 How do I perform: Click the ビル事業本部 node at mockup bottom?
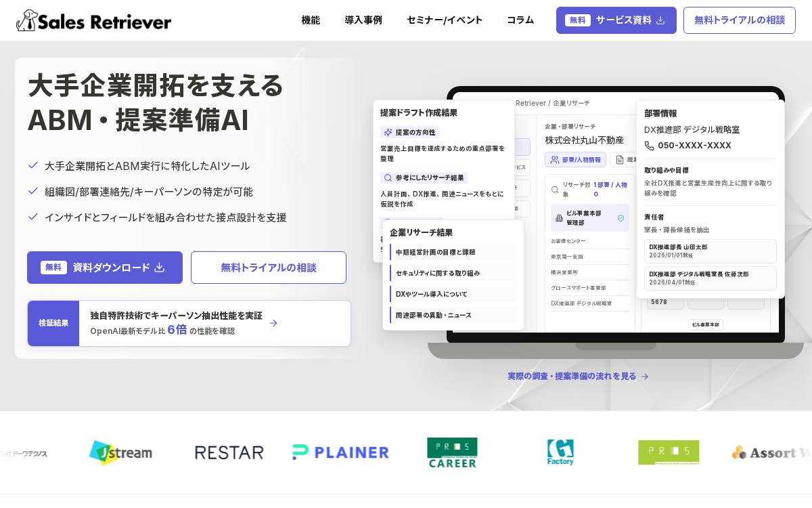point(706,324)
